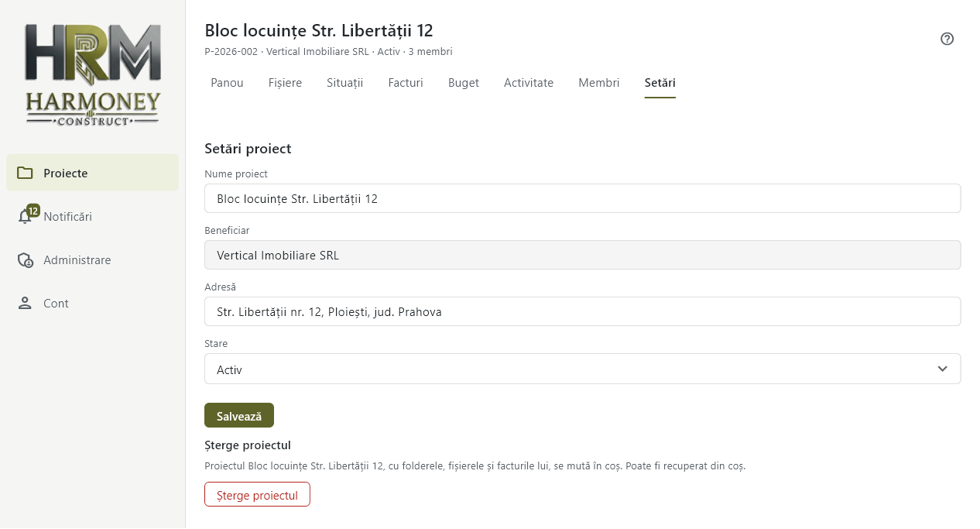Image resolution: width=980 pixels, height=529 pixels.
Task: Click the help question mark icon
Action: point(947,39)
